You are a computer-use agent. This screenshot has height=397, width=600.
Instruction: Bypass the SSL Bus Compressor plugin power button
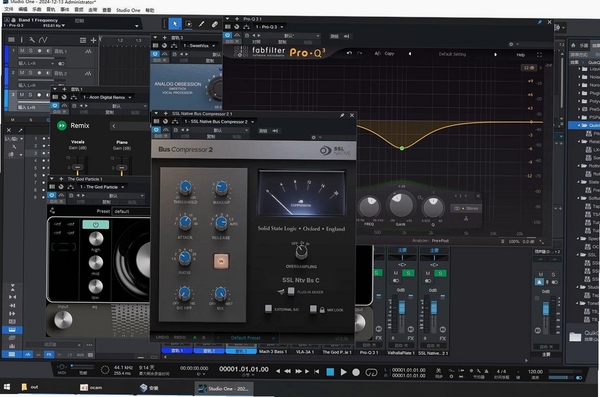[156, 130]
